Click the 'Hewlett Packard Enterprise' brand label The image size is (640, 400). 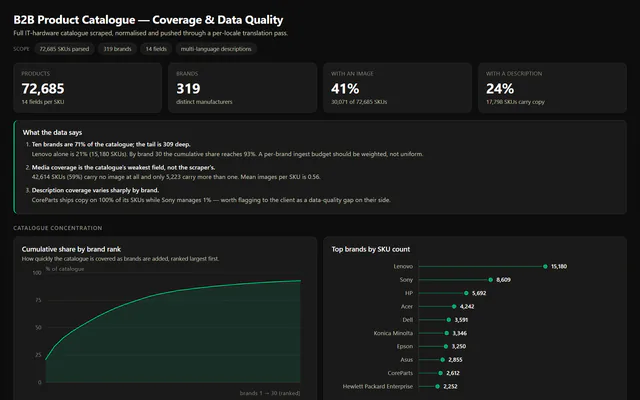coord(378,387)
